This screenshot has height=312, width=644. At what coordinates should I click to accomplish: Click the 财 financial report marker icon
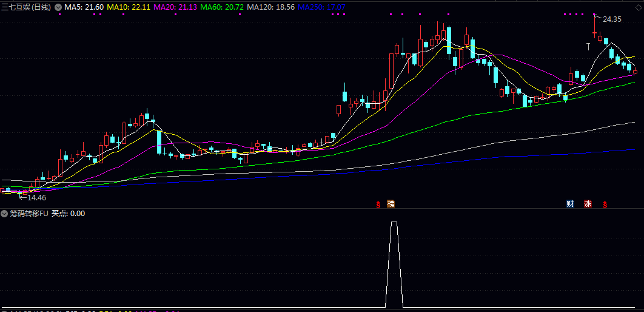point(570,203)
